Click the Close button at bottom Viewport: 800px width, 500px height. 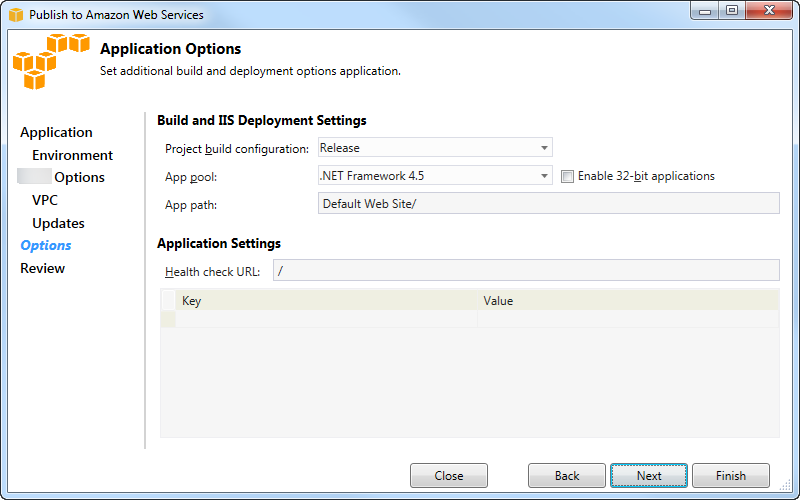449,476
